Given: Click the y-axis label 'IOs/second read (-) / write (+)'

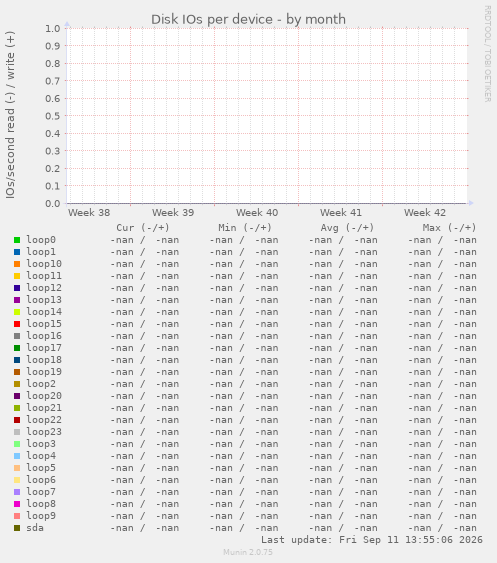Looking at the screenshot, I should click(10, 115).
